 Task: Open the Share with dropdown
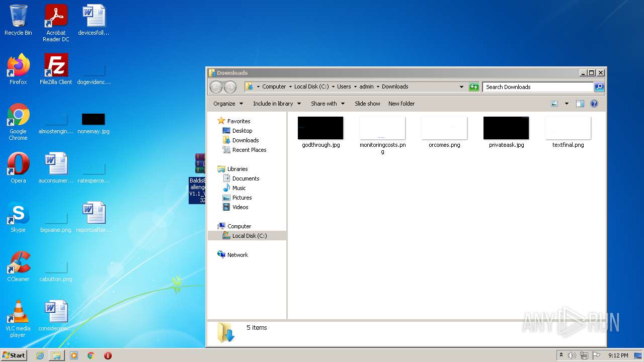[x=328, y=104]
